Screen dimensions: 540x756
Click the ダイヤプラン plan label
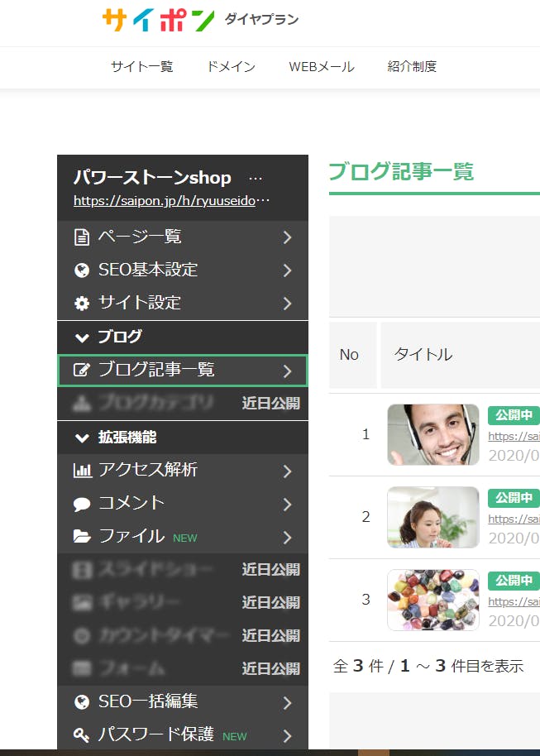[x=262, y=19]
